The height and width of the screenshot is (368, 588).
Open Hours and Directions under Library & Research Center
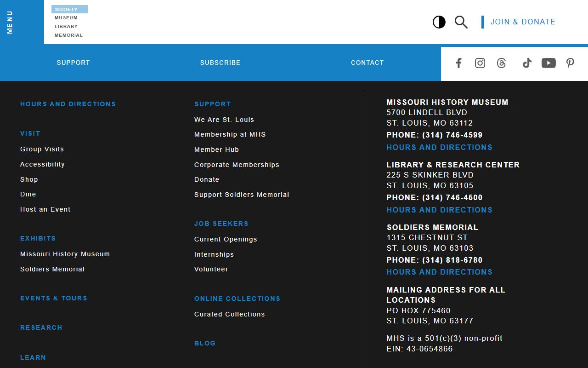(440, 210)
